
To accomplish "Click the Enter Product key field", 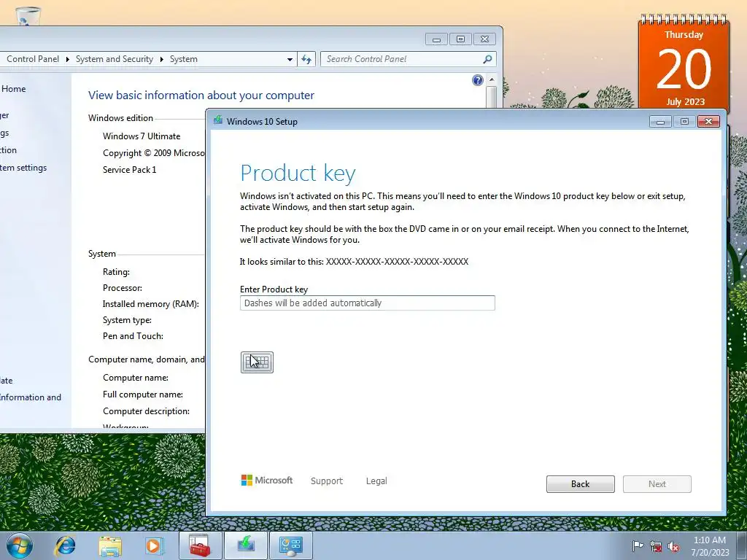I will [368, 303].
